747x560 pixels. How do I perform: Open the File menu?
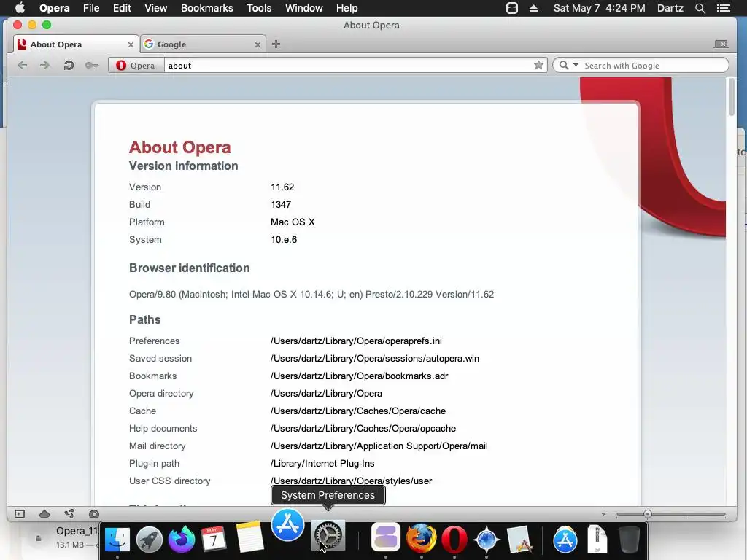click(91, 8)
